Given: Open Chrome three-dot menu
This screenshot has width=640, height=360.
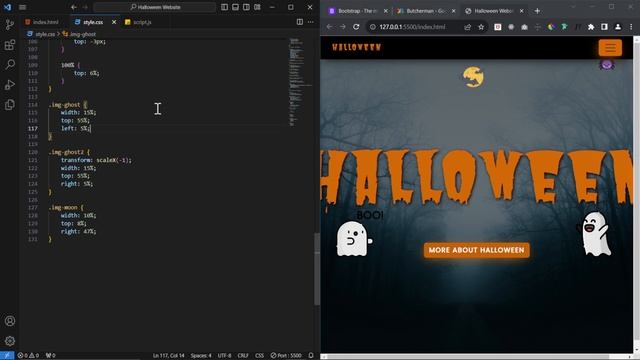Looking at the screenshot, I should [631, 27].
